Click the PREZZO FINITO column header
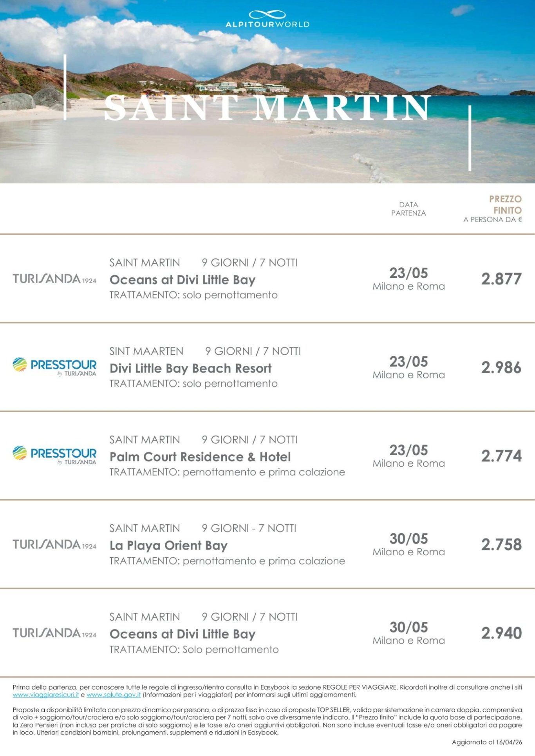 point(505,205)
